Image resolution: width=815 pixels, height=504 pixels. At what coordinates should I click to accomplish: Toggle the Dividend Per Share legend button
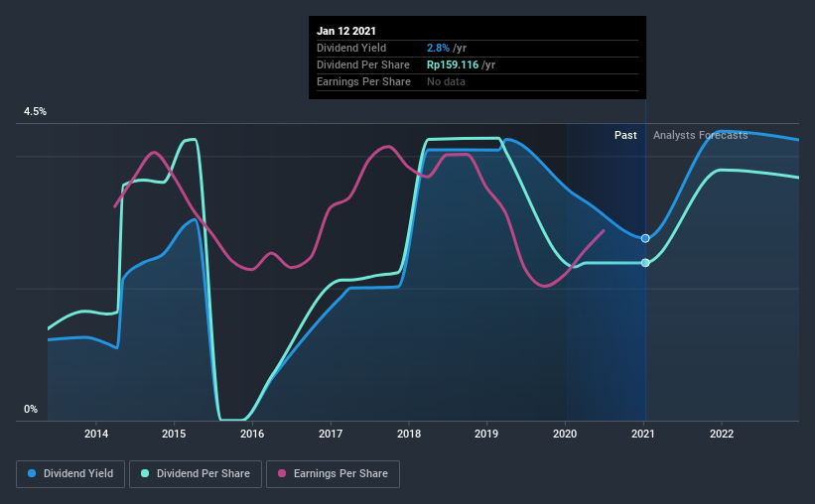196,474
